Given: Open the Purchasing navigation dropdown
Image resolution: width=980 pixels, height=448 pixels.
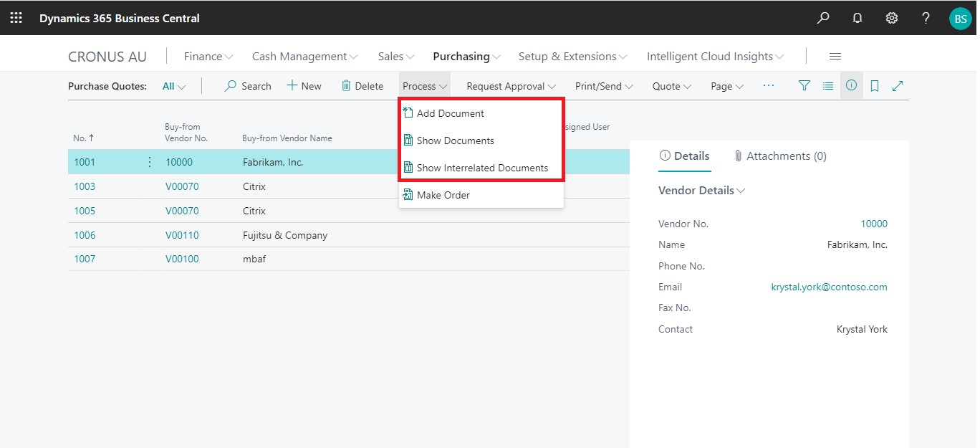Looking at the screenshot, I should point(466,57).
